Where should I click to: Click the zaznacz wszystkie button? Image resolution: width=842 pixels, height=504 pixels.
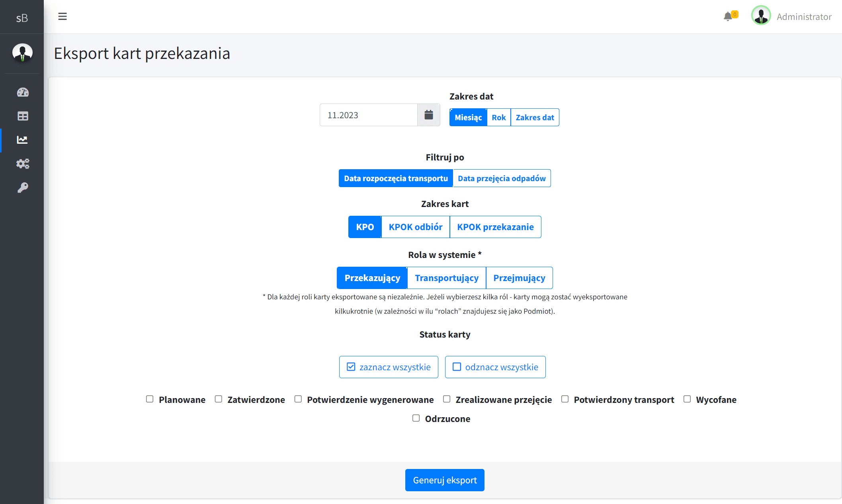[388, 367]
